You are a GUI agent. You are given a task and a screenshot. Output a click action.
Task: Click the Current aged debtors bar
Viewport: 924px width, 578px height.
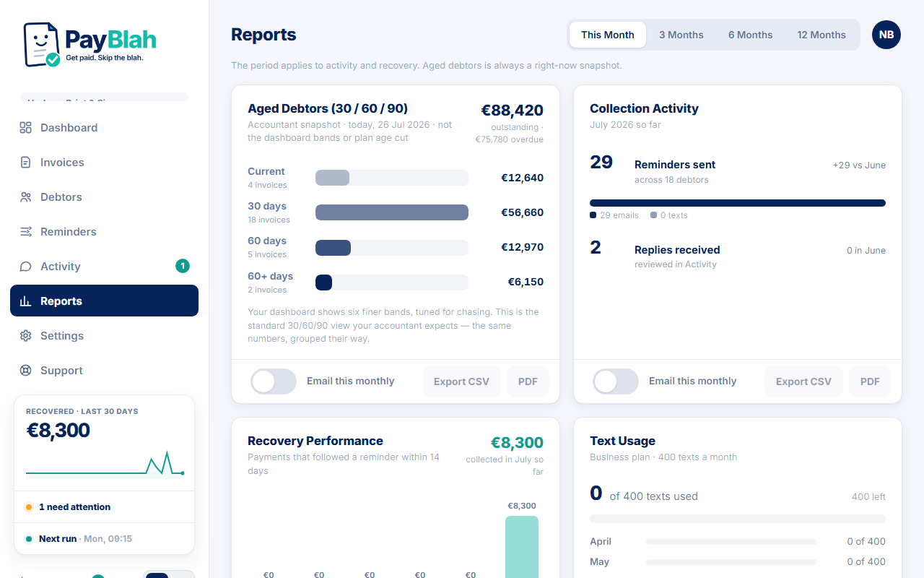[392, 178]
